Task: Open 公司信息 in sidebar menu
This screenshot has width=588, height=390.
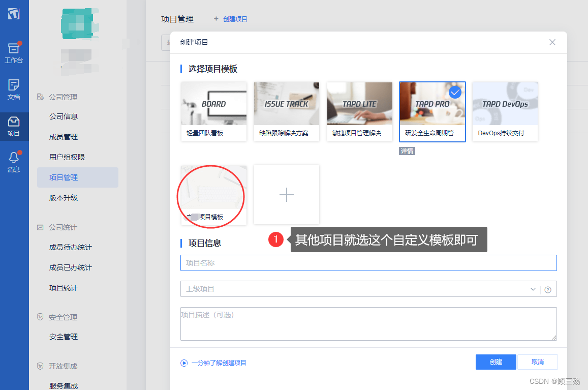Action: click(x=64, y=116)
